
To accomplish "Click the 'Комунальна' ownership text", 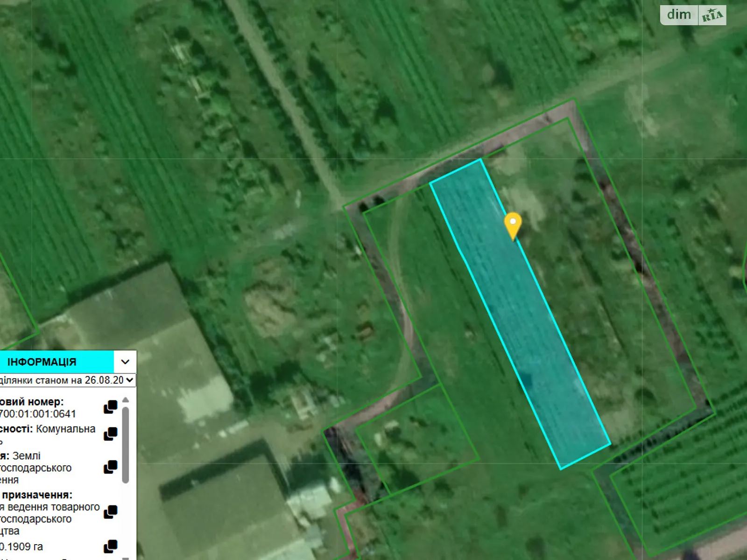I will [65, 429].
